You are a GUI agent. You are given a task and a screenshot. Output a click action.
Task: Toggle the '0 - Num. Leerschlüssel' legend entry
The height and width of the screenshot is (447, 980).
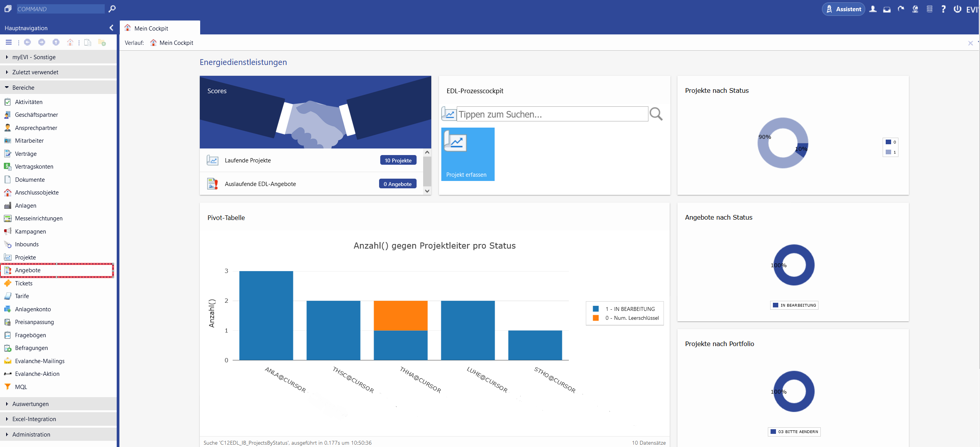[x=631, y=318]
